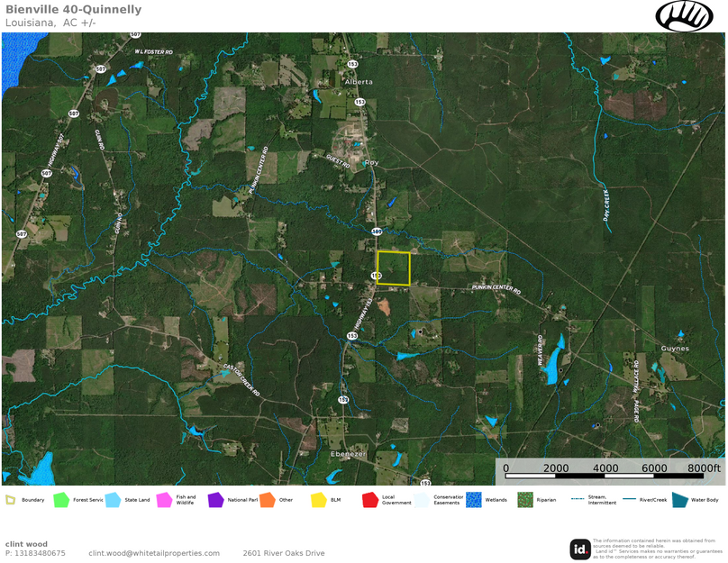Click the red Local Government swatch
728x563 pixels.
pyautogui.click(x=369, y=500)
